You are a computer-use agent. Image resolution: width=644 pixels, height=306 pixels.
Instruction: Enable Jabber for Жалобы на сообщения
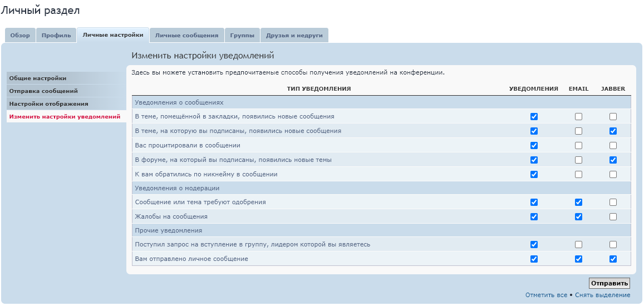pyautogui.click(x=613, y=216)
